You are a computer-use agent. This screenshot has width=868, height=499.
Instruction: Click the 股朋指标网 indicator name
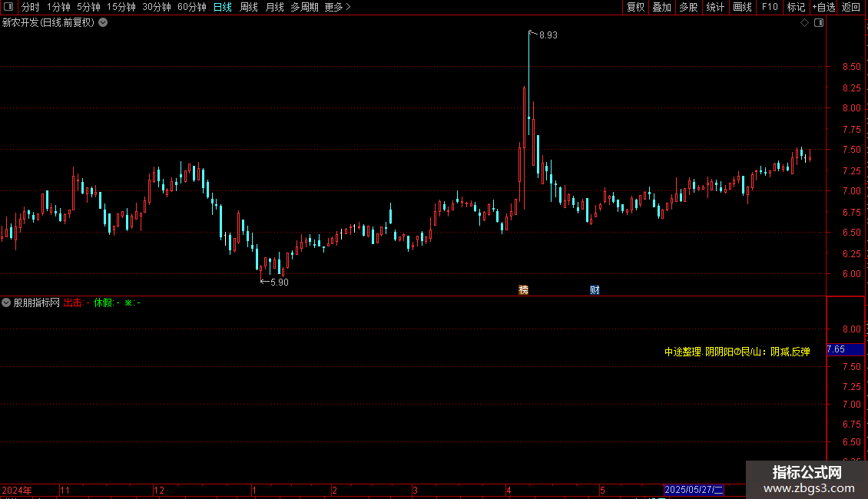coord(37,302)
